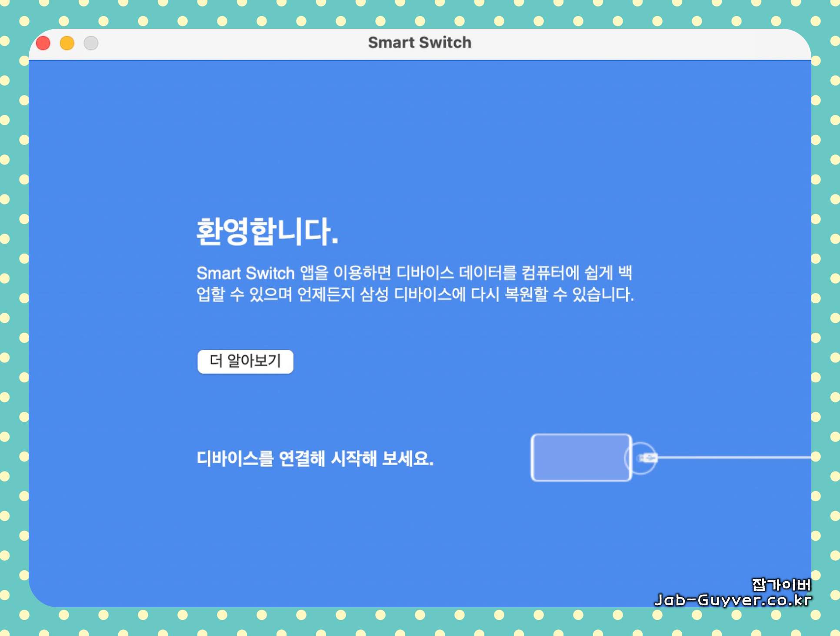Click the 환영합니다. welcome heading

coord(267,231)
